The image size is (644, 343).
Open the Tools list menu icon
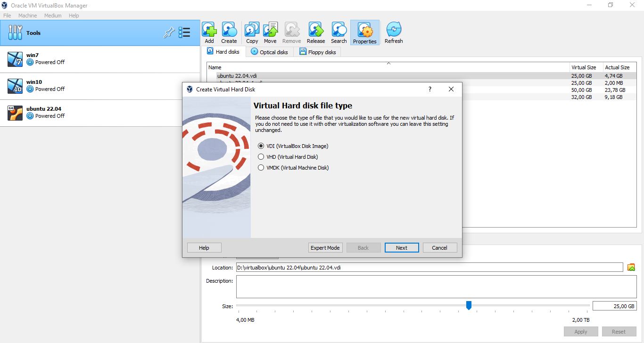pos(184,33)
